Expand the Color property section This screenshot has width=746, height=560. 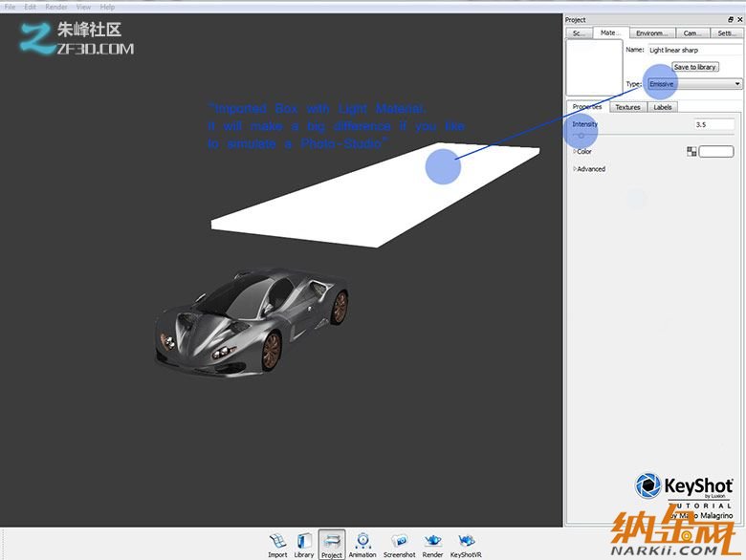(x=575, y=151)
